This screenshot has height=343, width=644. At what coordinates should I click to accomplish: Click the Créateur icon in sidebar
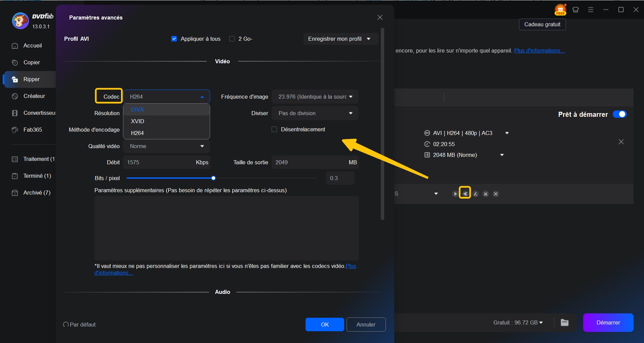[15, 96]
